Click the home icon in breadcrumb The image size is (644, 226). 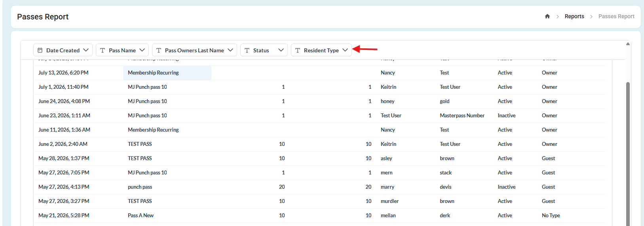[547, 16]
